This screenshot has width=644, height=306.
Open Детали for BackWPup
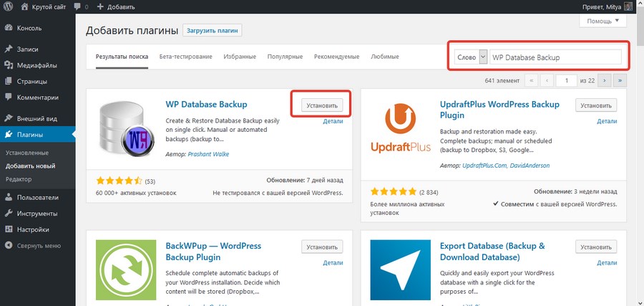click(x=333, y=262)
